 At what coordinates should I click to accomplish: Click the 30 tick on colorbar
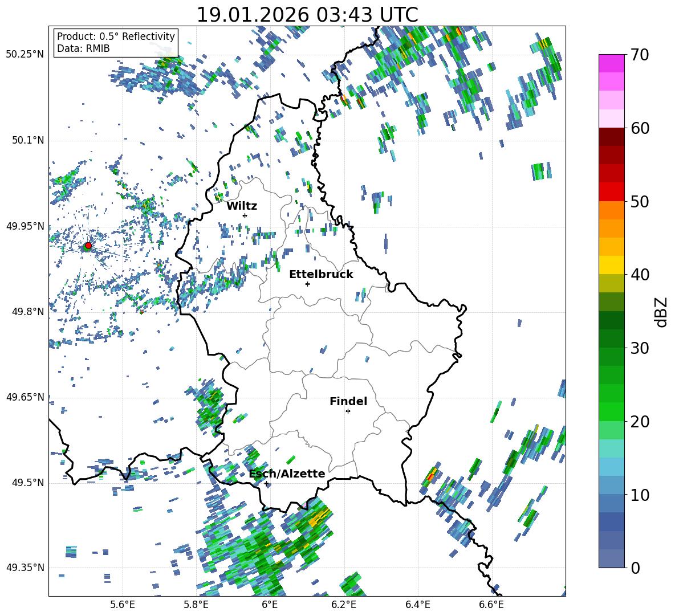[640, 348]
